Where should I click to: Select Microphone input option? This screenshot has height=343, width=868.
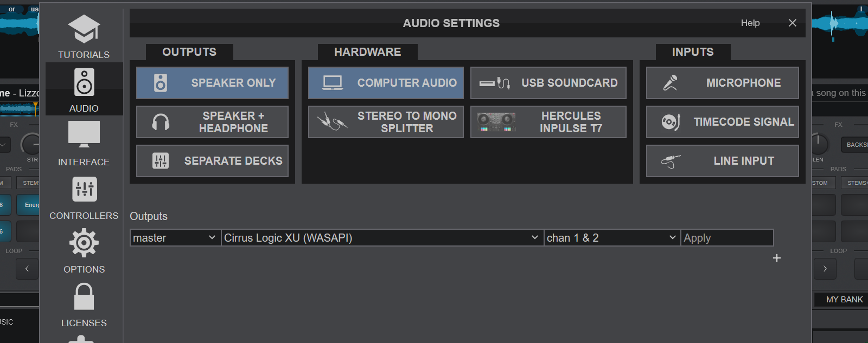(x=723, y=83)
